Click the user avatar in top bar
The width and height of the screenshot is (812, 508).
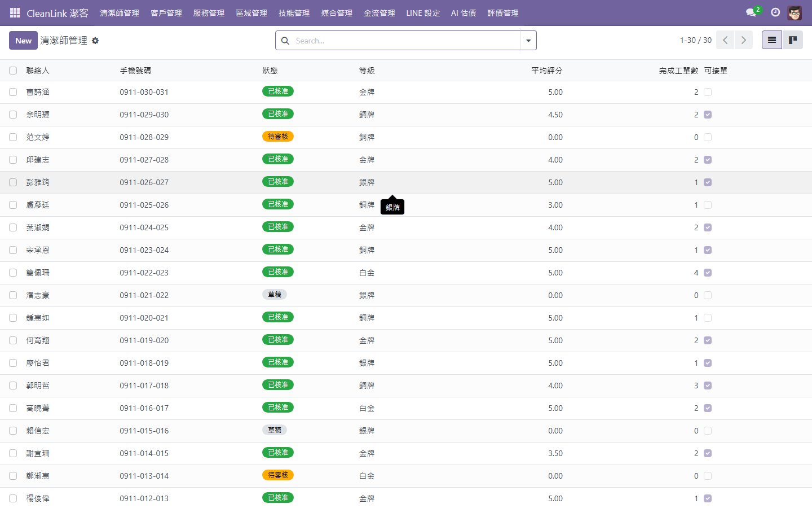[x=795, y=12]
